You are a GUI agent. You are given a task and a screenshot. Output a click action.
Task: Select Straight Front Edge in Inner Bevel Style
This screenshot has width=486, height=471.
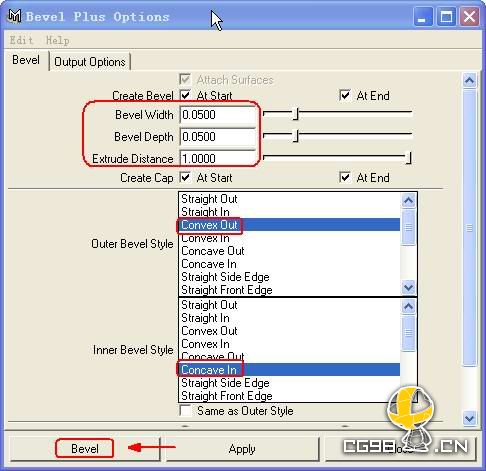pyautogui.click(x=289, y=396)
